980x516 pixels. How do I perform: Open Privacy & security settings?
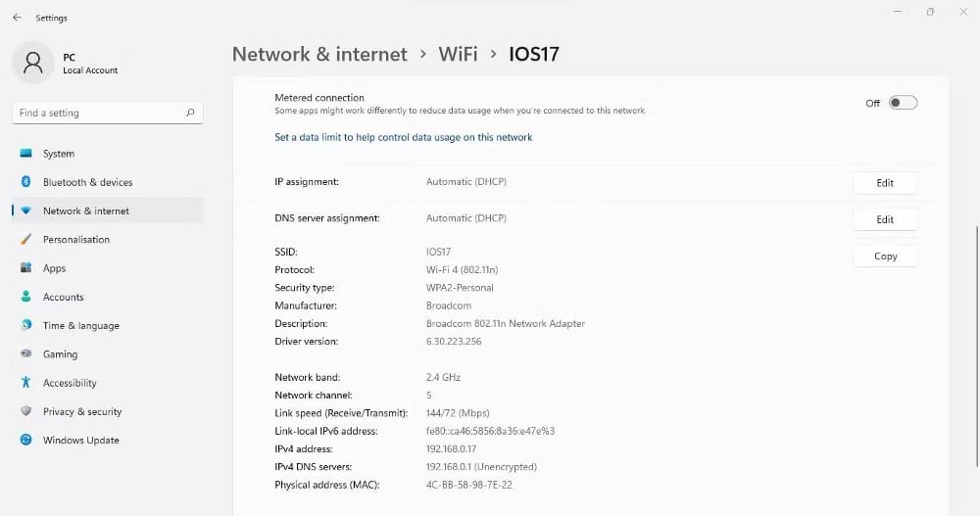(82, 412)
